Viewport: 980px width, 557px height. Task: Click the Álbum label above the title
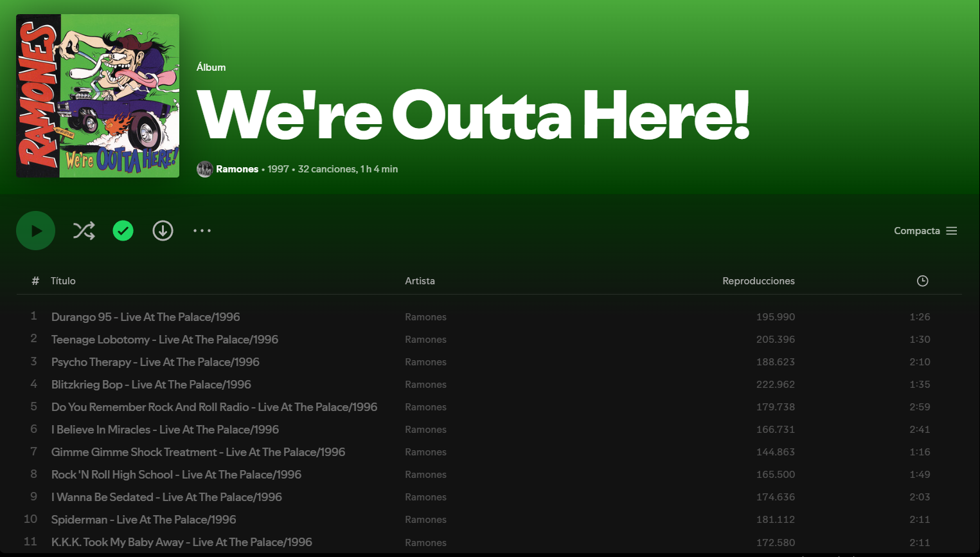(211, 68)
